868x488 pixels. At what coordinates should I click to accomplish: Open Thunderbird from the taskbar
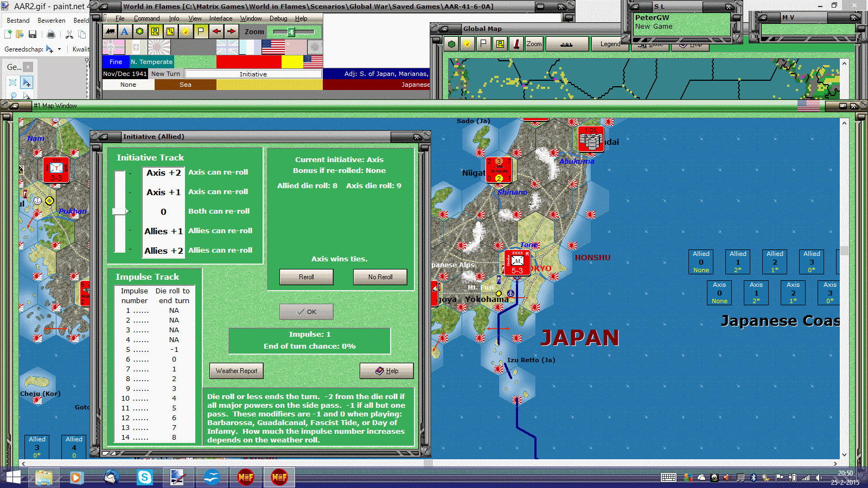[111, 477]
